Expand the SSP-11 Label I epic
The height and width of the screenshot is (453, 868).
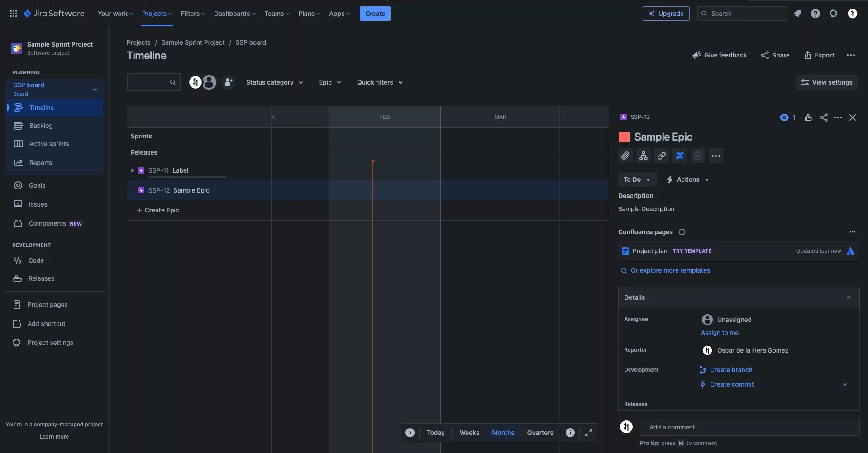pyautogui.click(x=132, y=170)
